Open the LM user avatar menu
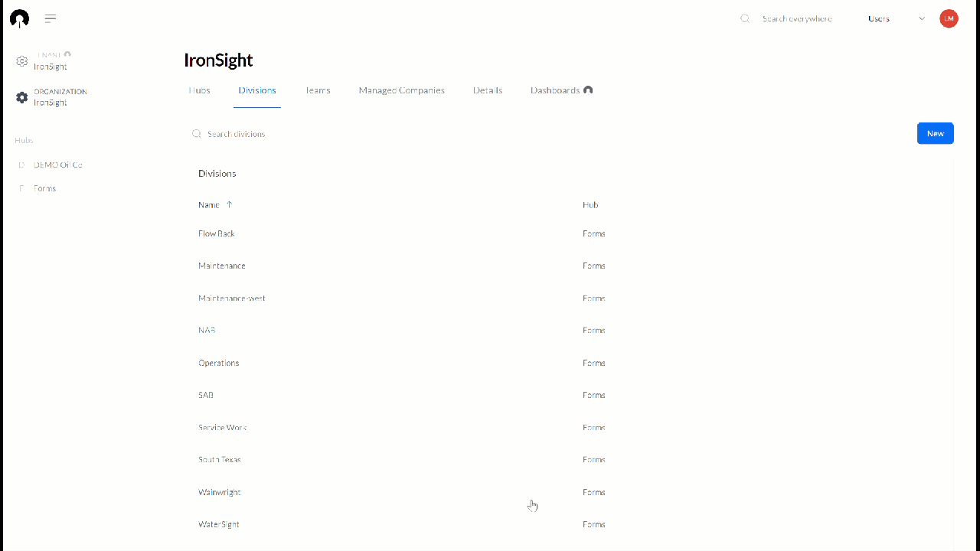The width and height of the screenshot is (980, 551). pos(949,18)
